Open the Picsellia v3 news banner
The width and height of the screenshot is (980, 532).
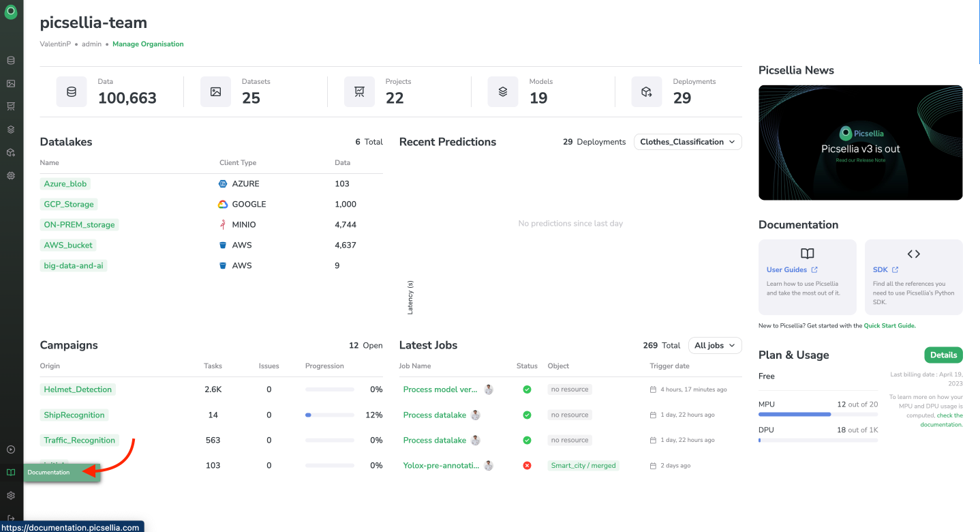click(861, 142)
